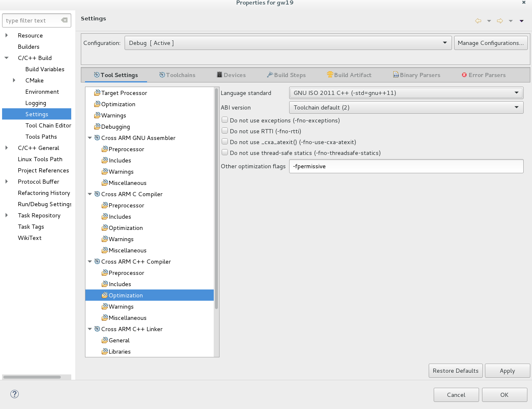
Task: Collapse the Cross ARM GNU Assembler node
Action: point(90,138)
